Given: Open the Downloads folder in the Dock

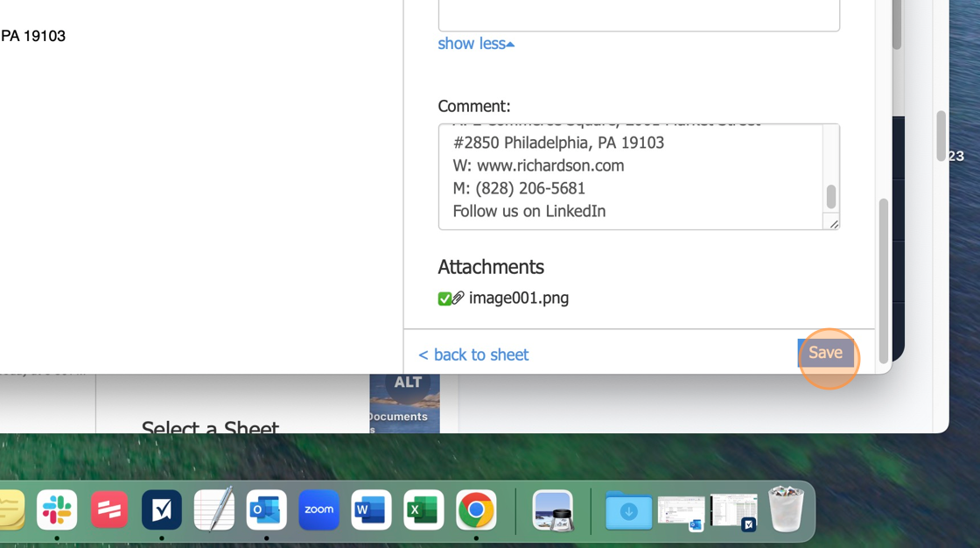Looking at the screenshot, I should [x=629, y=509].
